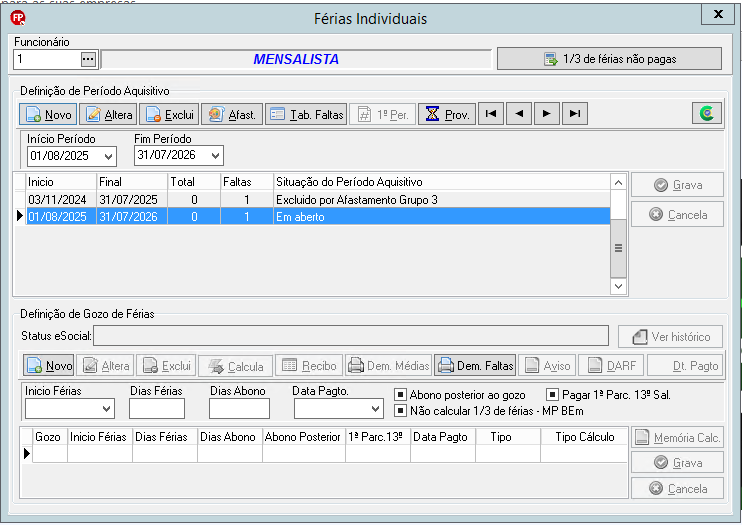Image resolution: width=742 pixels, height=525 pixels.
Task: Click Total column header
Action: click(194, 182)
